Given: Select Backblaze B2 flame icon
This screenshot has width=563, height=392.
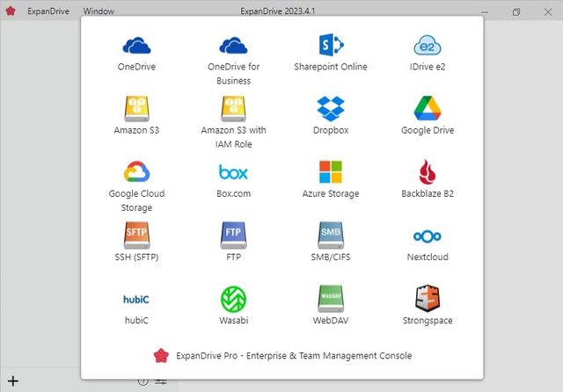Looking at the screenshot, I should (427, 172).
